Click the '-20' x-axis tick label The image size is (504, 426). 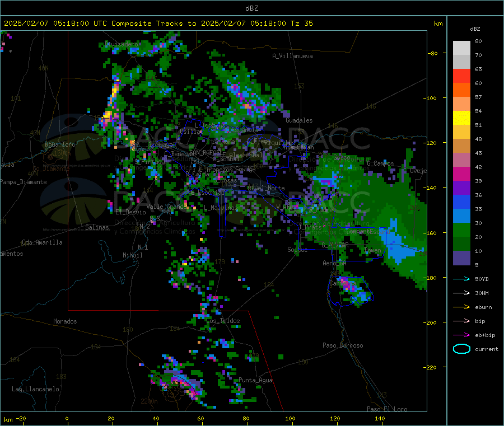click(21, 419)
